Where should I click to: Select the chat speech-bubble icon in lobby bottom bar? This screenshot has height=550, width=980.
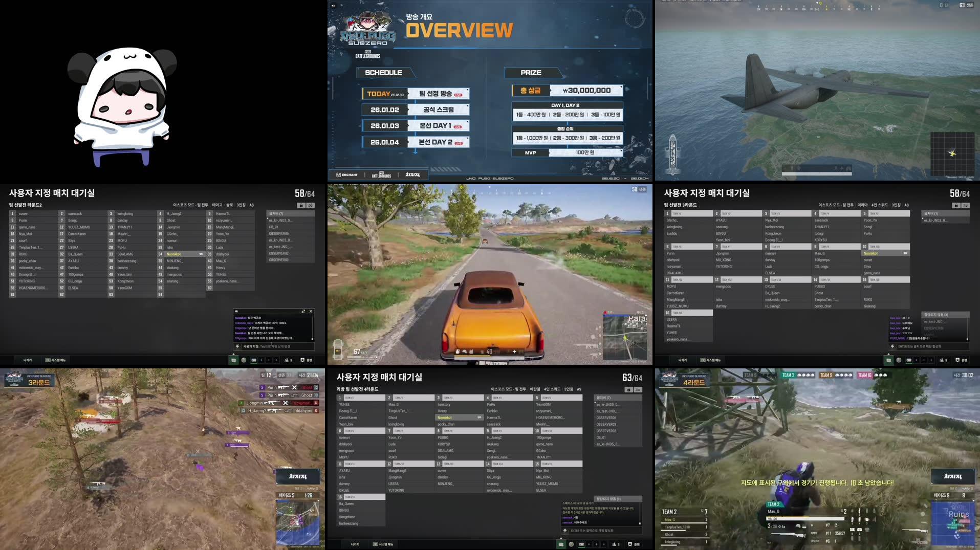233,360
